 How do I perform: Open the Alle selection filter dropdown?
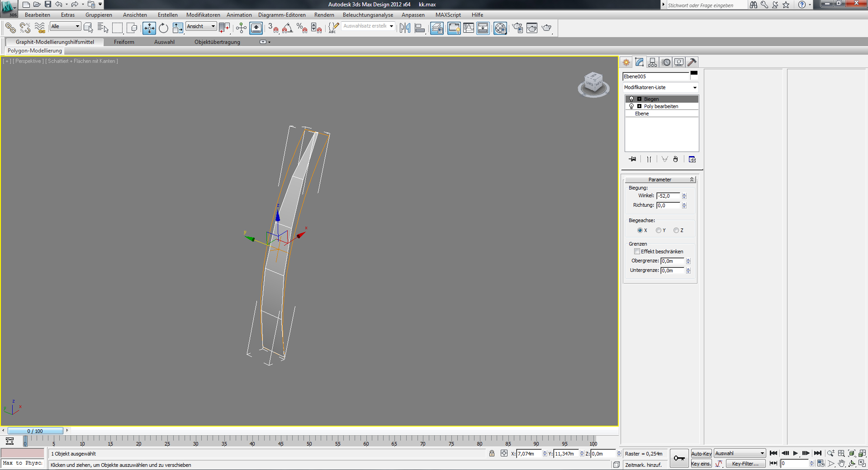(x=66, y=26)
